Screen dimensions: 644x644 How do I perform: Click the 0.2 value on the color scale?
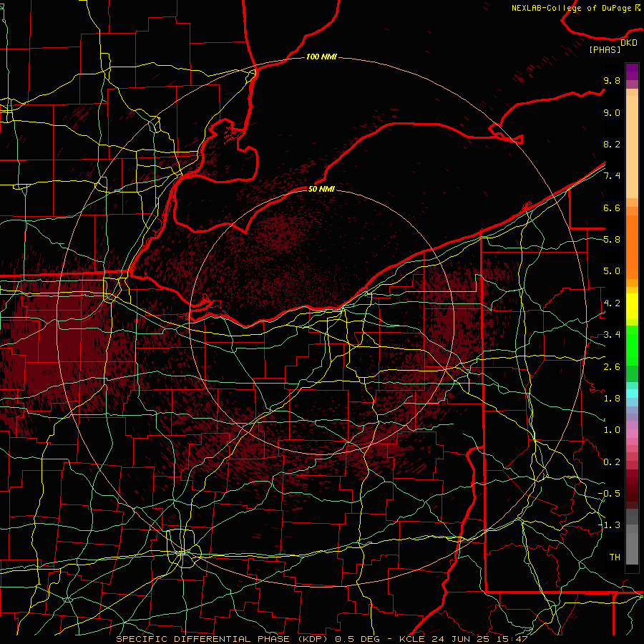tap(612, 462)
